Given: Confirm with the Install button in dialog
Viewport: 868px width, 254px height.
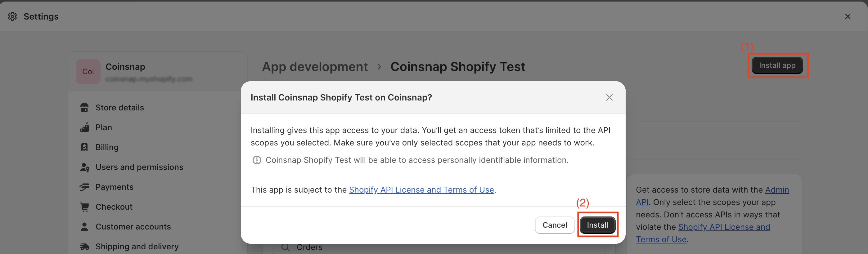Looking at the screenshot, I should click(x=597, y=225).
